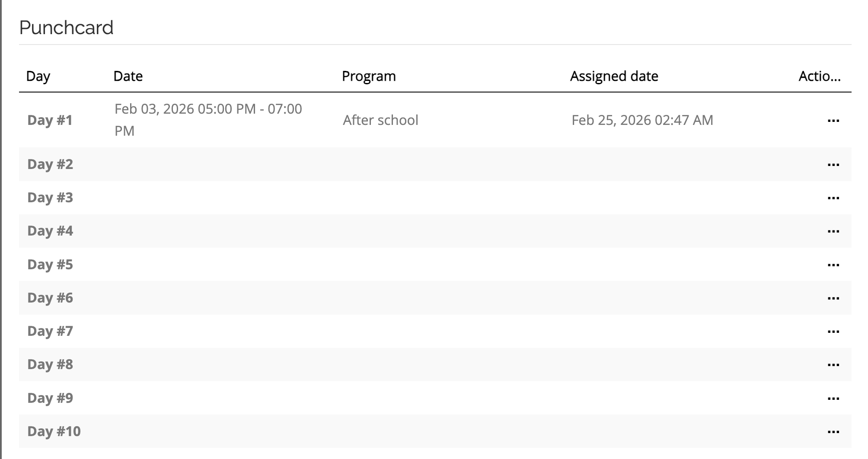Click the Day column header
Screen dimensions: 868x459
tap(38, 76)
